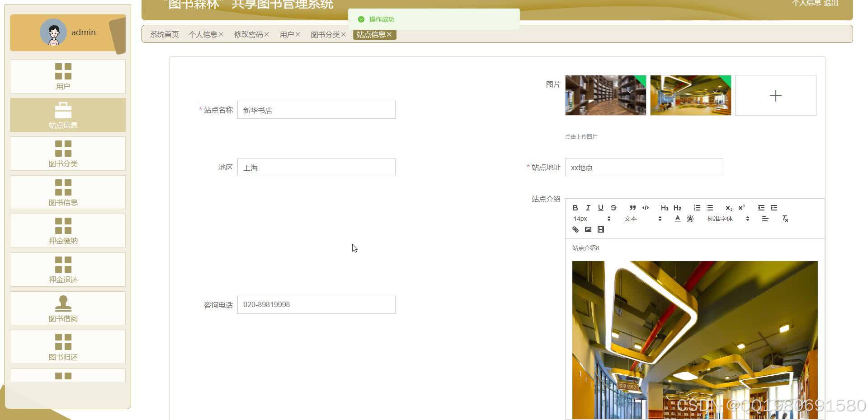Image resolution: width=868 pixels, height=420 pixels.
Task: Insert a blockquote using the quote icon
Action: (633, 208)
